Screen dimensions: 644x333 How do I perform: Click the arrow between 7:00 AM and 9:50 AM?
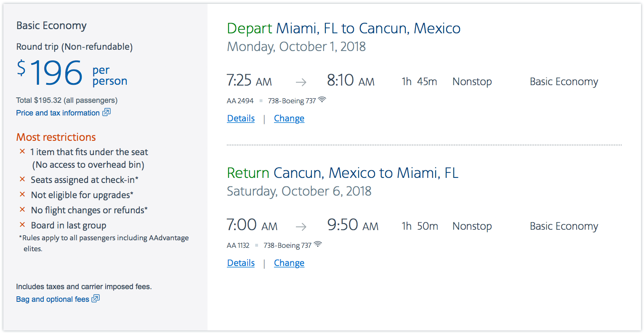point(301,227)
